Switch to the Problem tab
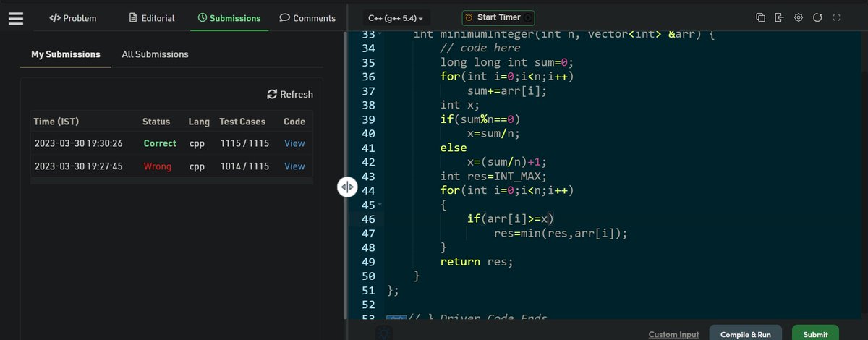 (72, 18)
